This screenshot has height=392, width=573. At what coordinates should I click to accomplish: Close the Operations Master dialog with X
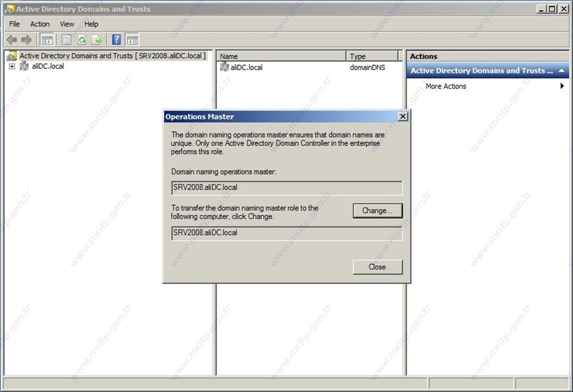[x=403, y=117]
